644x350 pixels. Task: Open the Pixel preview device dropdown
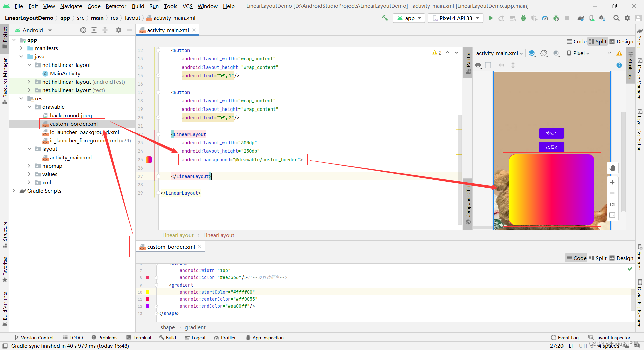tap(578, 53)
